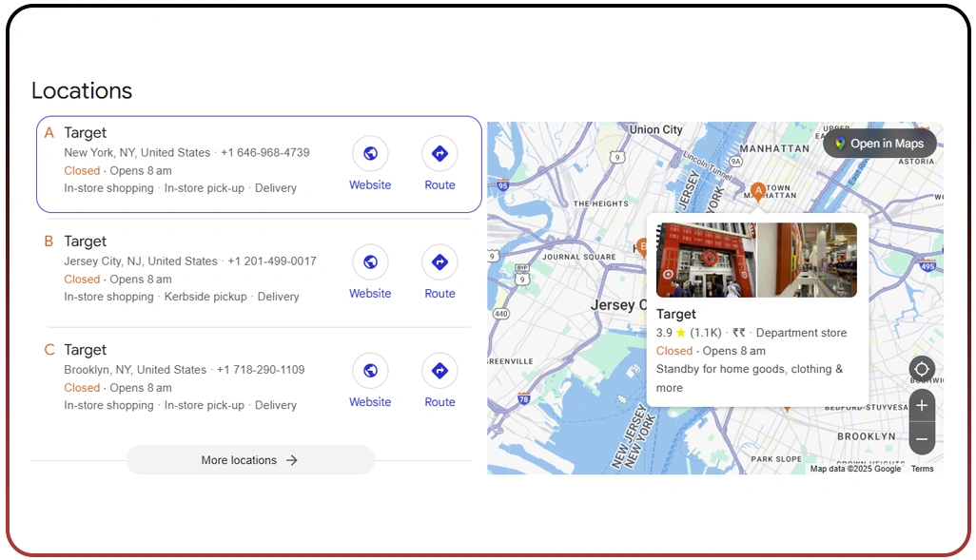Open website for New York Target
The image size is (976, 560).
(x=370, y=153)
